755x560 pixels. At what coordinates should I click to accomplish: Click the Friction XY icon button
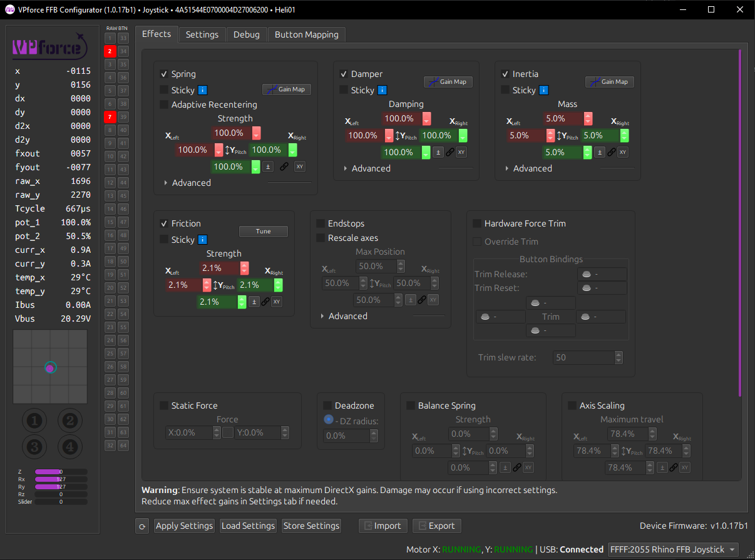click(277, 302)
